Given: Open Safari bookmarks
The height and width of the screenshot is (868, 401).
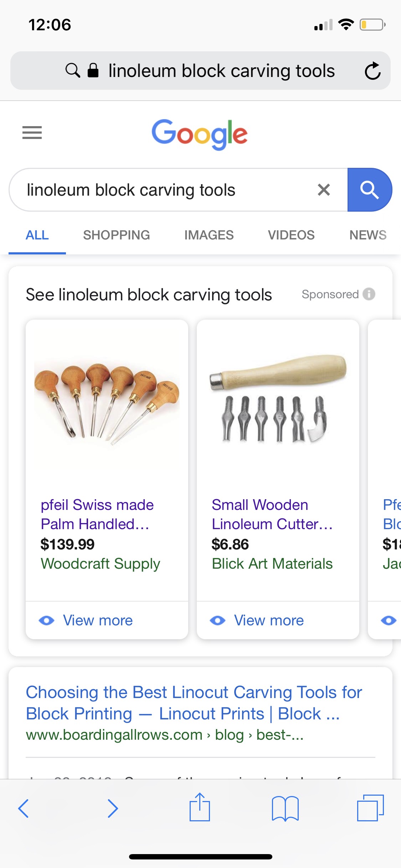Looking at the screenshot, I should click(285, 808).
